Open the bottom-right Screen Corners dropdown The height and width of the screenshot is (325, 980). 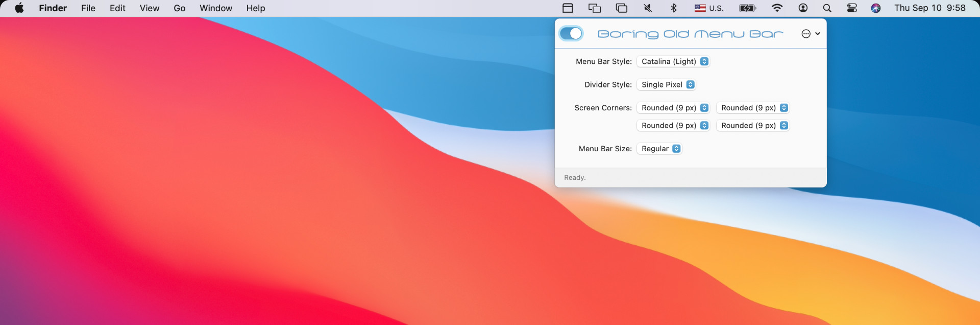pyautogui.click(x=753, y=126)
